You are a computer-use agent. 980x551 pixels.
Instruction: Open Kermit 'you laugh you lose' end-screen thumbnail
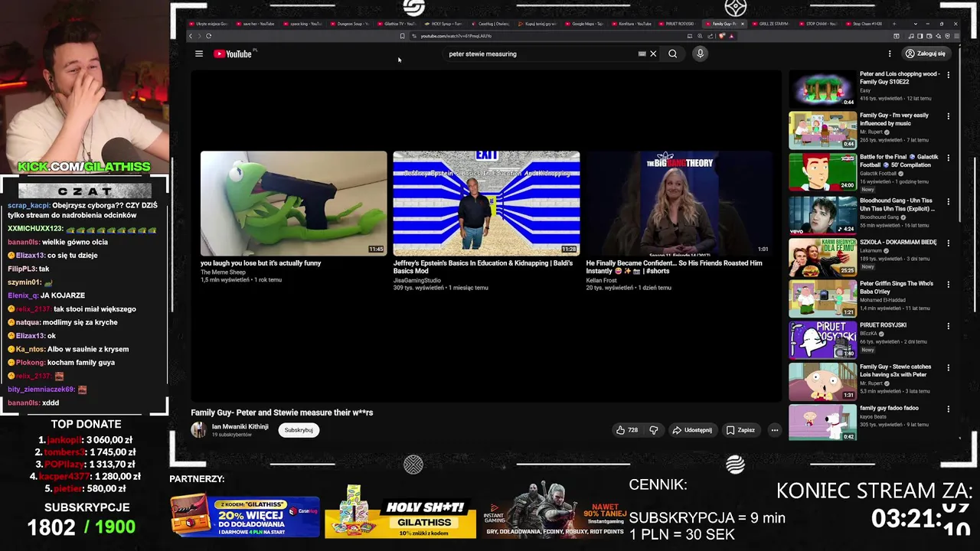(294, 204)
